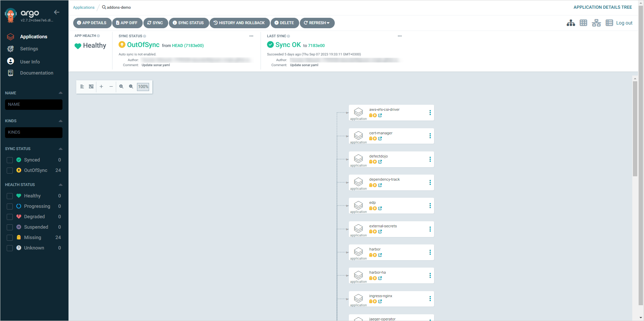Zoom out using the magnifier minus icon
Viewport: 644px width, 321px height.
[131, 87]
